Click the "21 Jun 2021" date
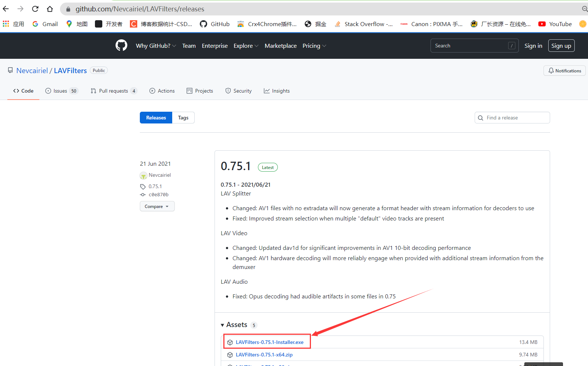 click(155, 164)
